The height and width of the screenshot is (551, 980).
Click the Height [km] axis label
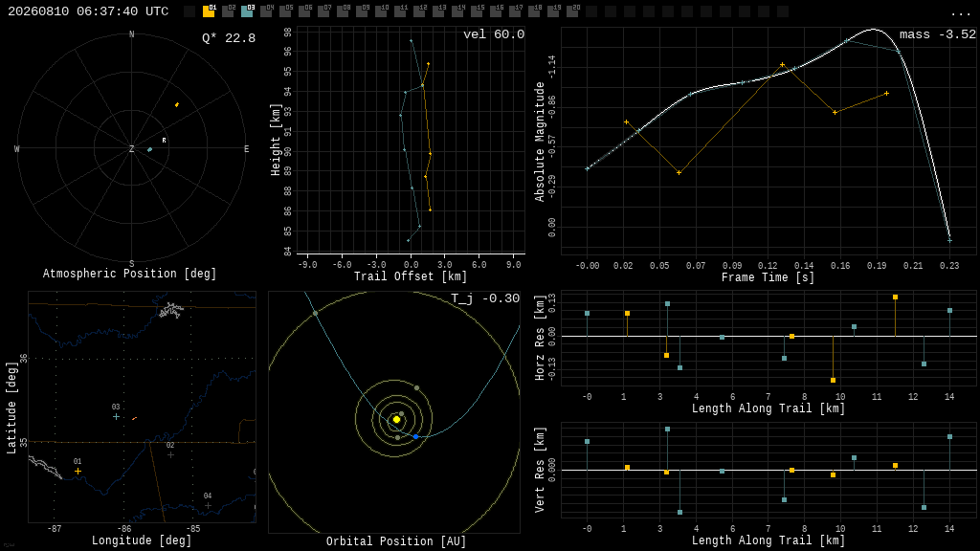(275, 140)
